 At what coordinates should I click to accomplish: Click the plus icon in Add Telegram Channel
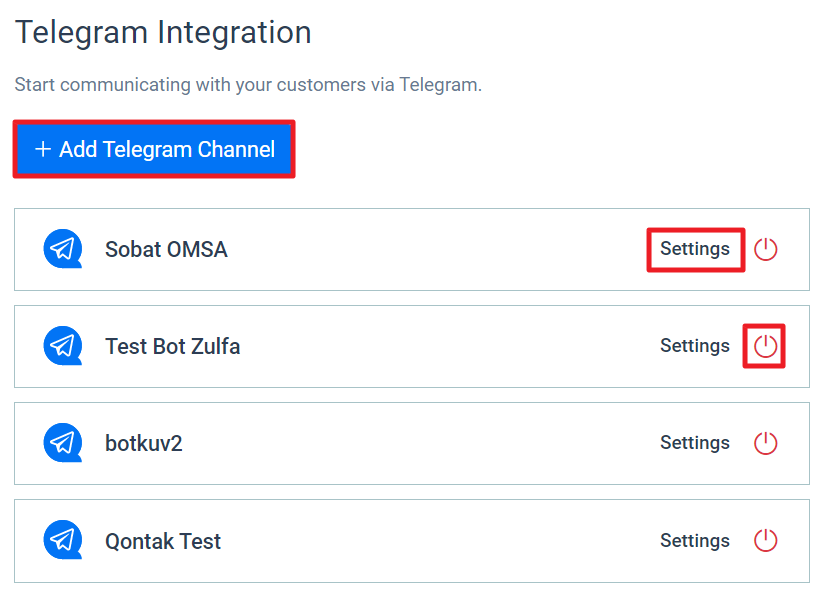pos(43,149)
